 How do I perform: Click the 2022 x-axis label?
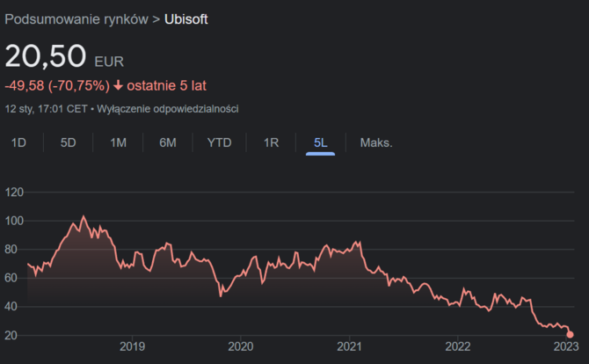pos(457,346)
